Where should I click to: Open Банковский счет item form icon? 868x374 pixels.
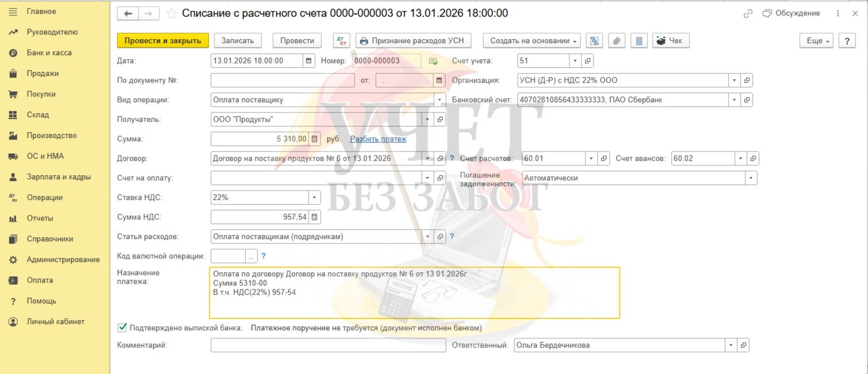click(747, 100)
